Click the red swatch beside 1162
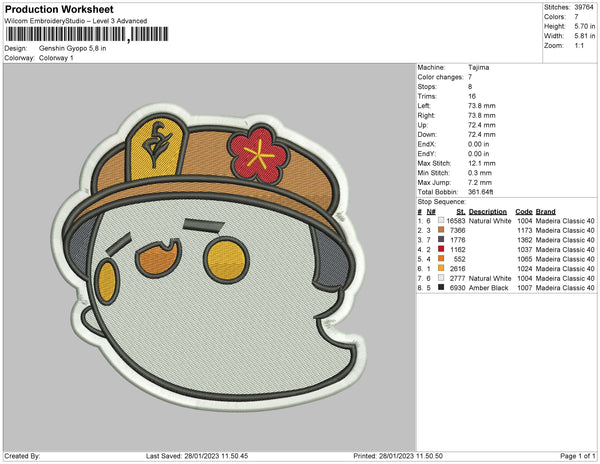 pyautogui.click(x=441, y=249)
